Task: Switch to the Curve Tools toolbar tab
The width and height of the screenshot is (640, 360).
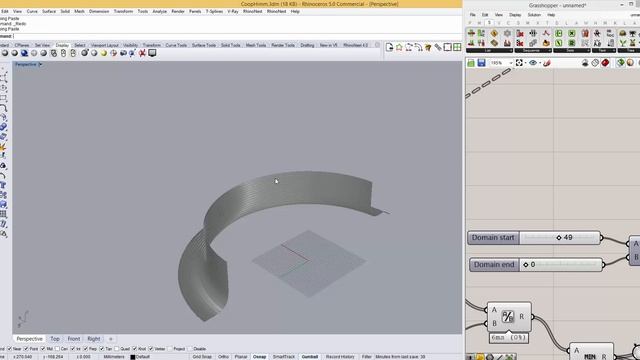Action: (x=176, y=45)
